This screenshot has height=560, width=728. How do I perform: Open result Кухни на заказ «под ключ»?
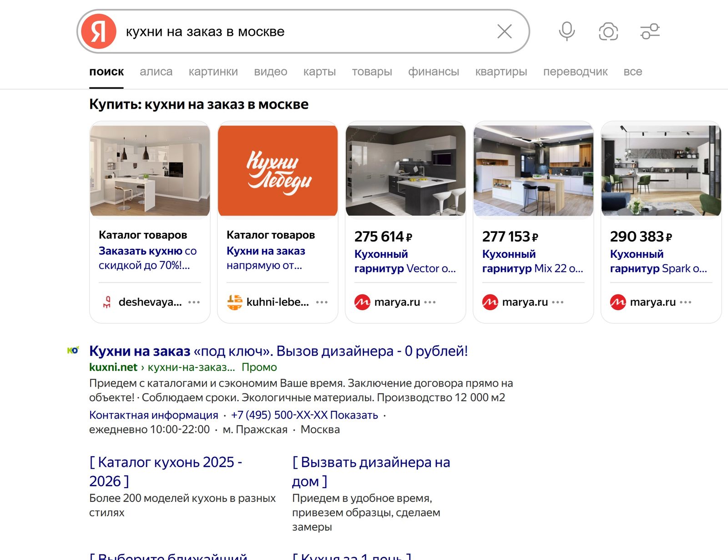point(278,351)
